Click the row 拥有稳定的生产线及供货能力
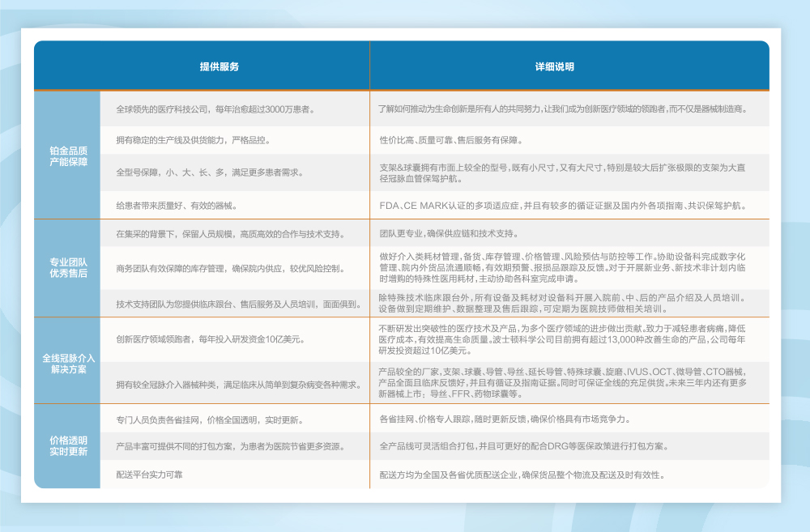 (x=194, y=140)
